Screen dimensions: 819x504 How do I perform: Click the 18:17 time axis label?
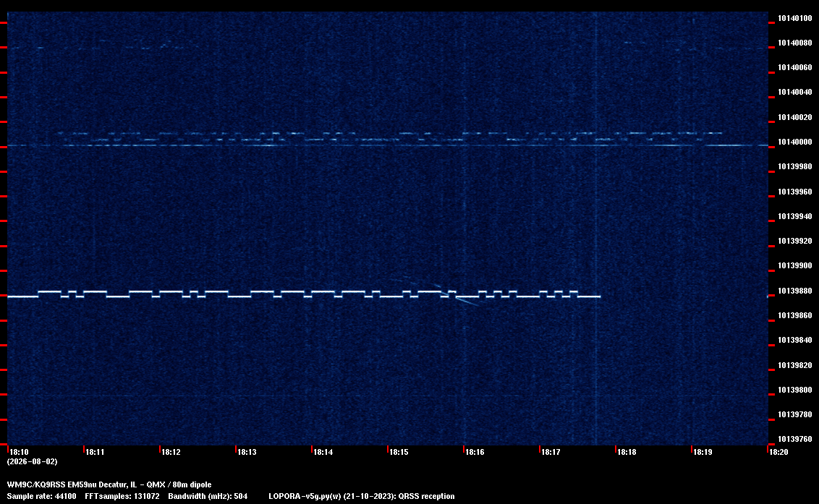pos(551,452)
